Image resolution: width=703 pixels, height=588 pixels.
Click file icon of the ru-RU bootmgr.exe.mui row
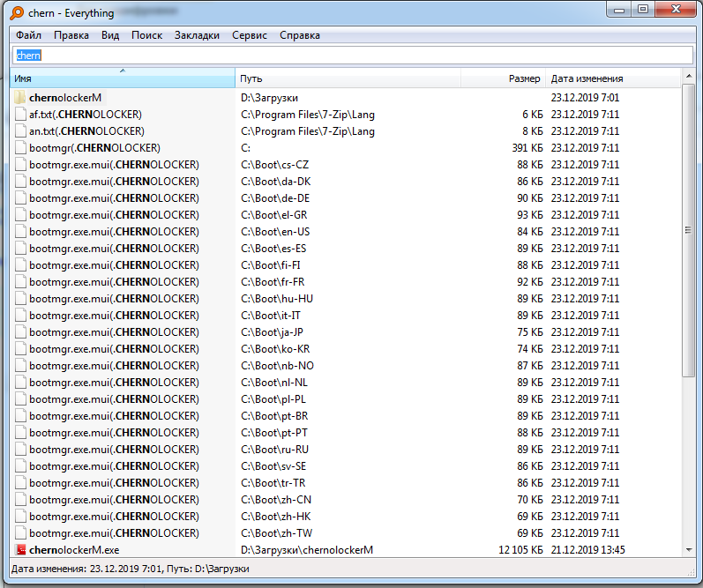(x=20, y=449)
